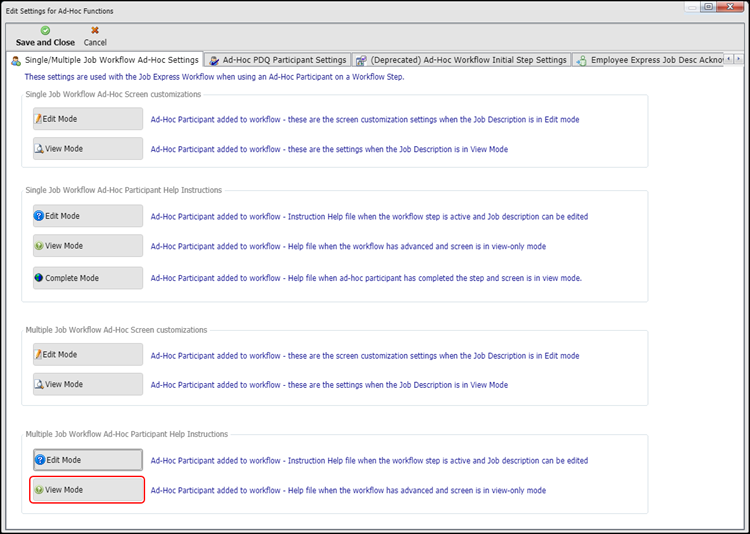Viewport: 750px width, 534px height.
Task: Click 'Multiple Job Workflow Ad-Hoc Participant Help Instructions' heading
Action: (x=126, y=434)
